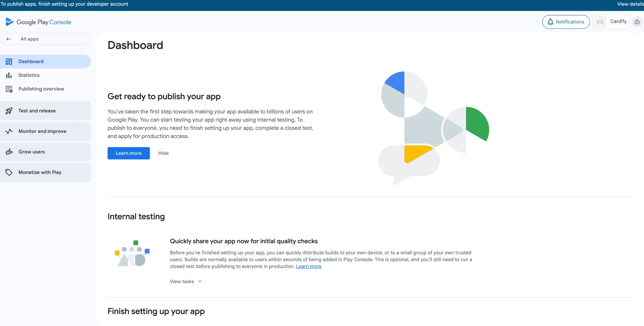This screenshot has height=326, width=644.
Task: Select Statistics from the sidebar
Action: [29, 75]
